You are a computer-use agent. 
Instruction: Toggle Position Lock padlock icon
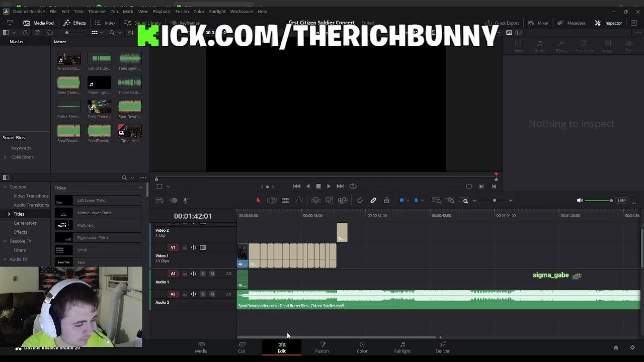point(386,201)
